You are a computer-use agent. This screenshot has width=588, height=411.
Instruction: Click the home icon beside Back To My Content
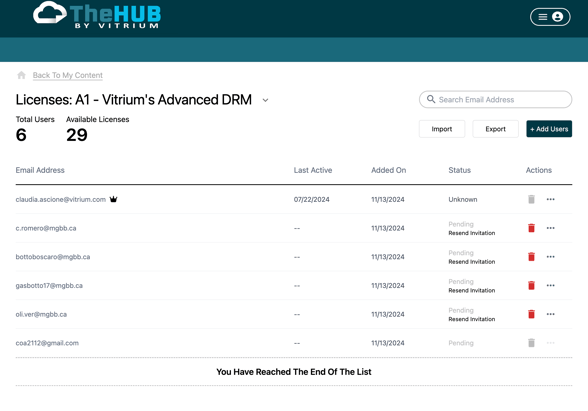(21, 75)
